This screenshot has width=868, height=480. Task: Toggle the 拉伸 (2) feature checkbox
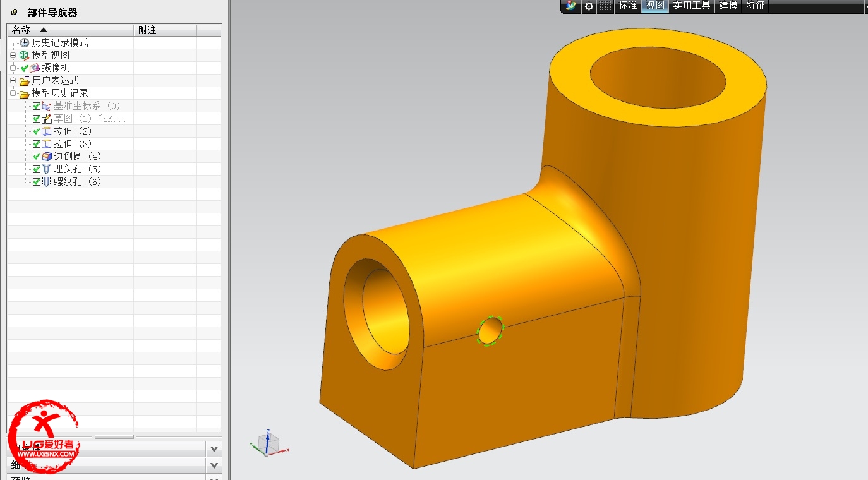coord(37,131)
